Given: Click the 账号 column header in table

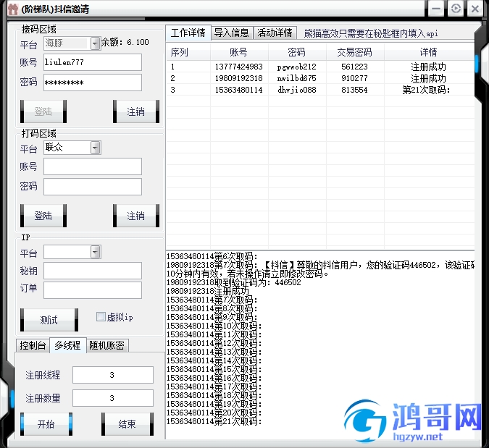Looking at the screenshot, I should 239,52.
